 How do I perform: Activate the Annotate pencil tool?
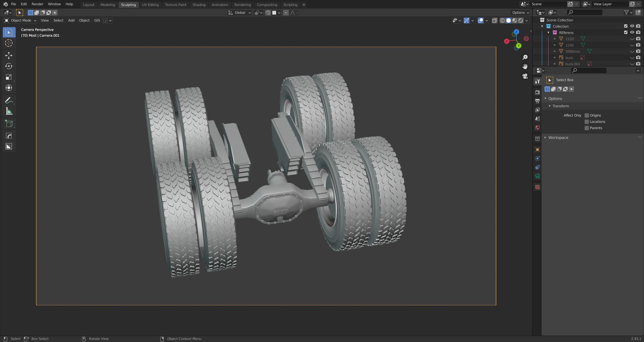(x=9, y=100)
